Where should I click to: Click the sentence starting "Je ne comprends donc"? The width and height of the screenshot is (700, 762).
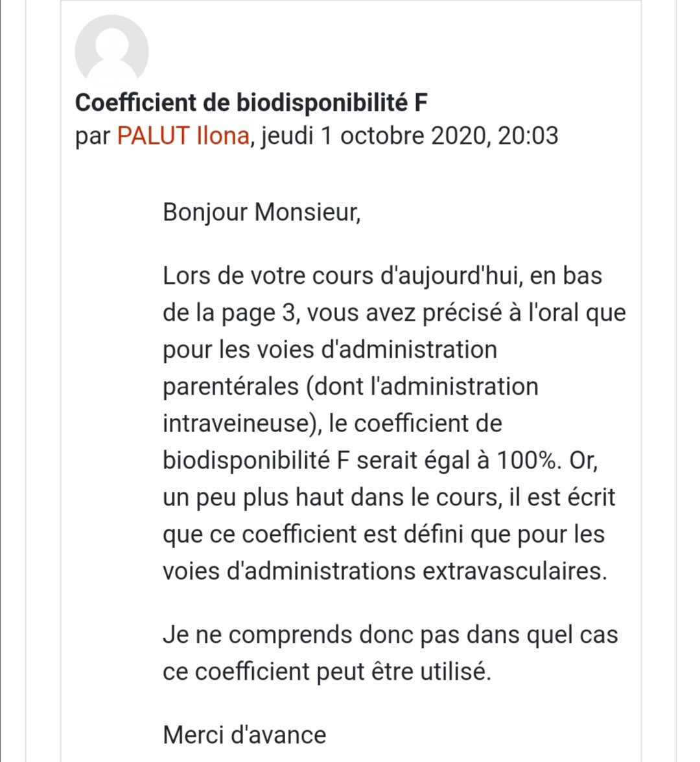[x=390, y=635]
